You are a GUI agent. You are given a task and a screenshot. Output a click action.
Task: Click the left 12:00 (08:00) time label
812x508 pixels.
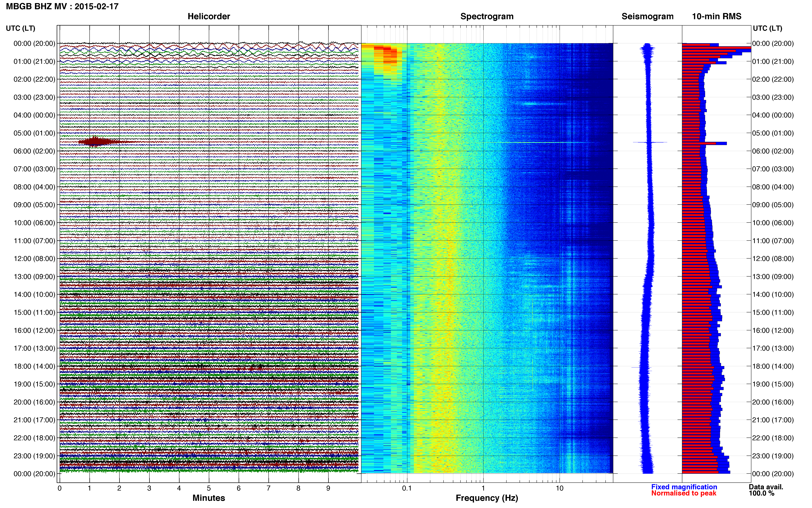(34, 259)
